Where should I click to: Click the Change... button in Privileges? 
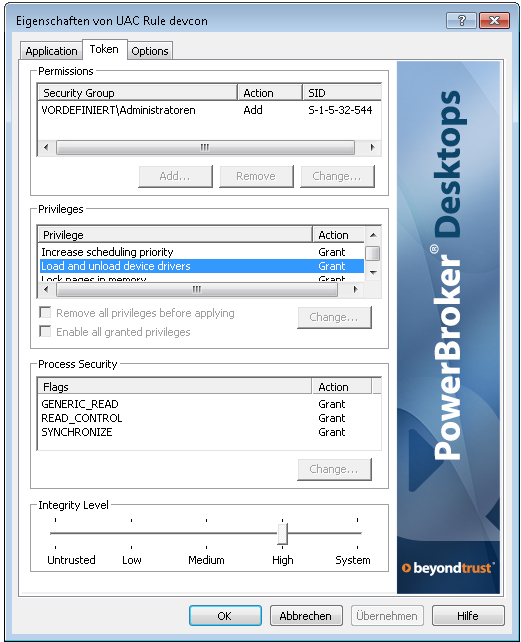[334, 317]
